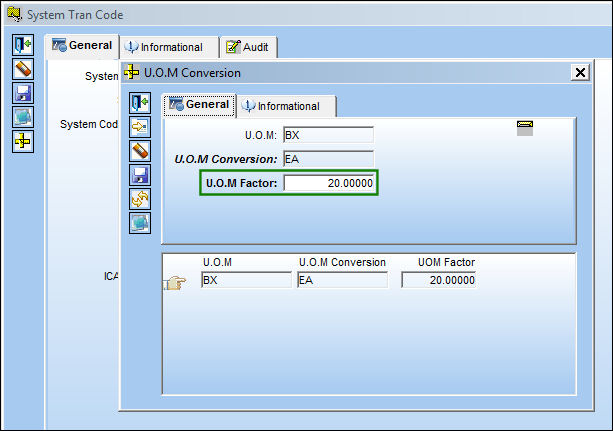The width and height of the screenshot is (613, 431).
Task: Click the yellow plus icon in outer sidebar
Action: [x=23, y=141]
